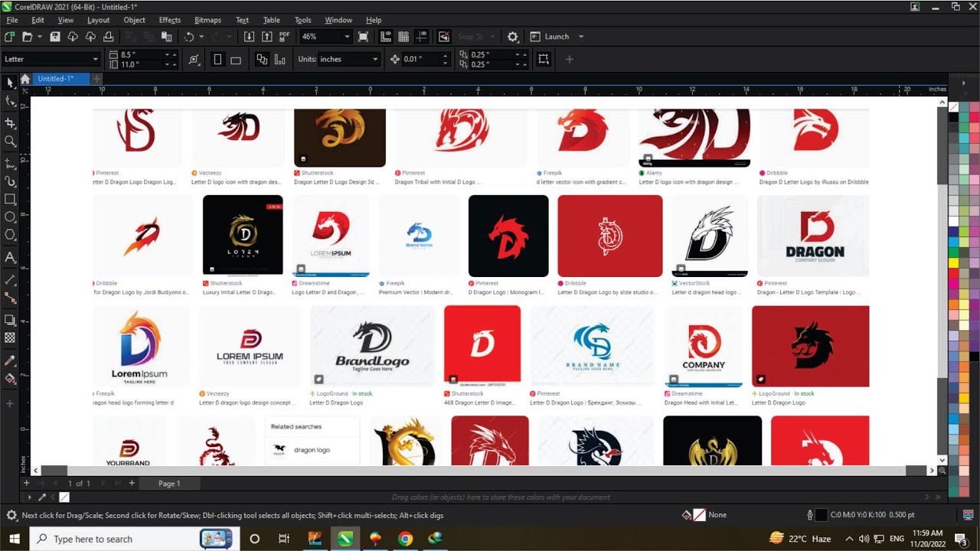Toggle Show Guidelines

click(422, 37)
